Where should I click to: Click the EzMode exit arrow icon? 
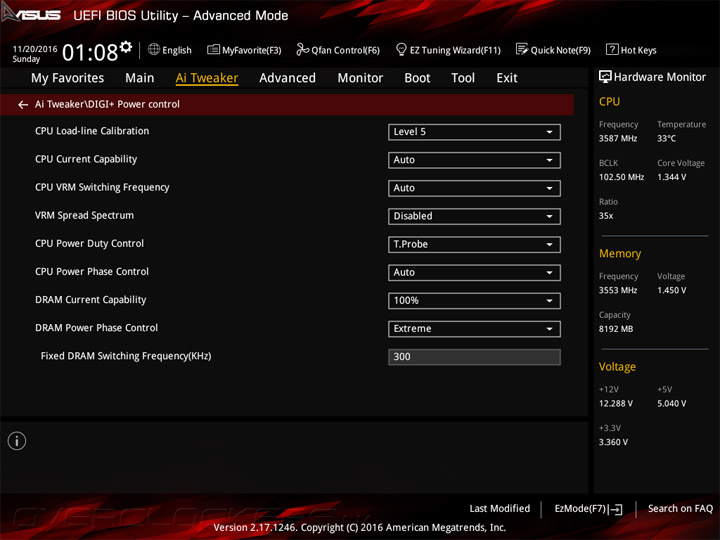coord(615,509)
